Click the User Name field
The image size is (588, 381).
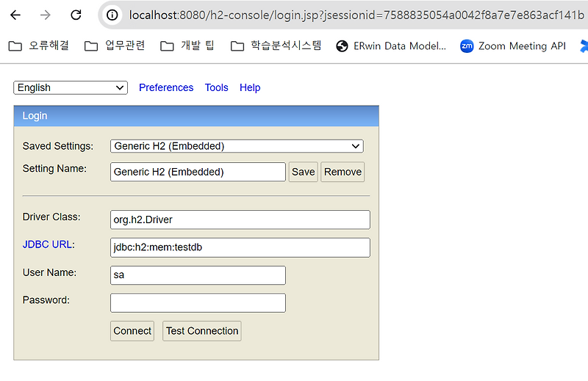(198, 275)
